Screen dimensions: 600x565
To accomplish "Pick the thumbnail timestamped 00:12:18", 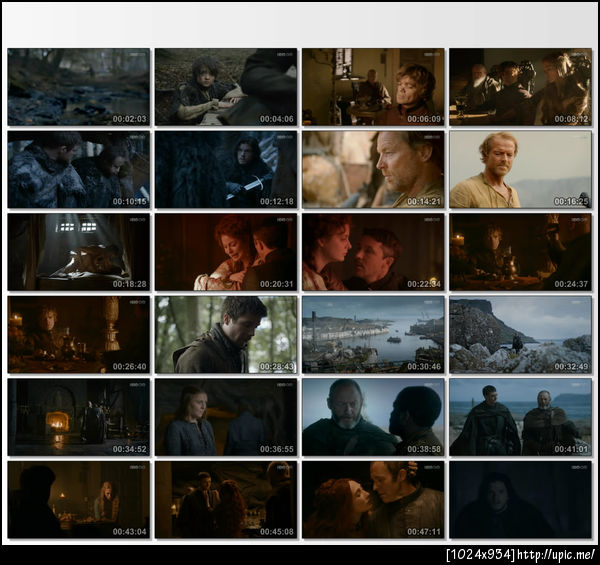I will (x=226, y=169).
